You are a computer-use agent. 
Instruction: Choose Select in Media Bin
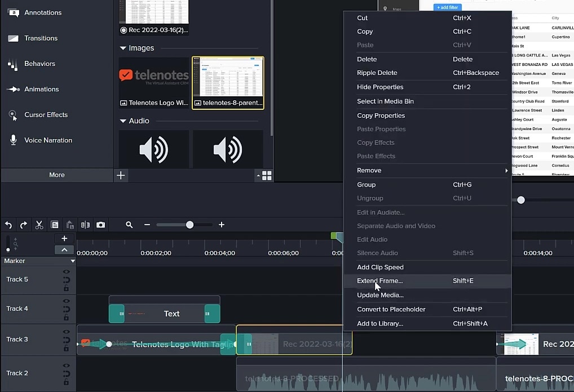427,101
